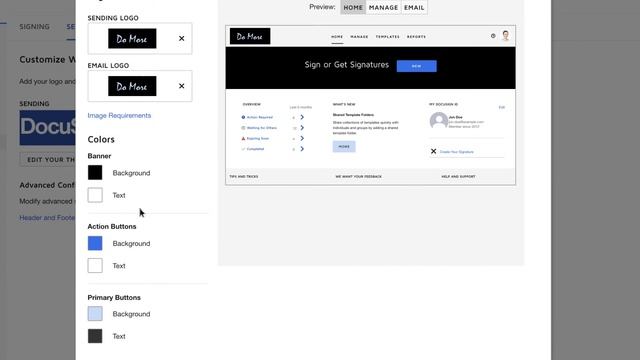Click EDIT YOUR THEME button in background page
The width and height of the screenshot is (640, 360).
tap(48, 160)
